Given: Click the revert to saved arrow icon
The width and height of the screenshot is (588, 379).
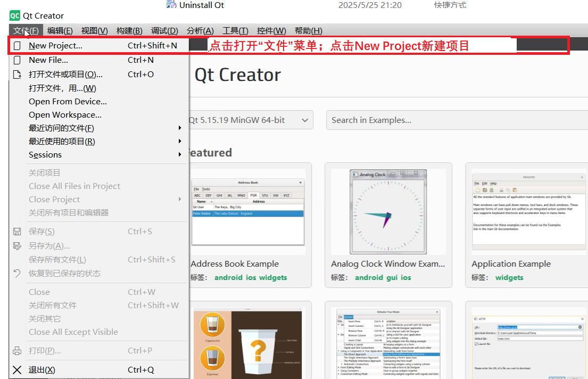Looking at the screenshot, I should tap(17, 273).
